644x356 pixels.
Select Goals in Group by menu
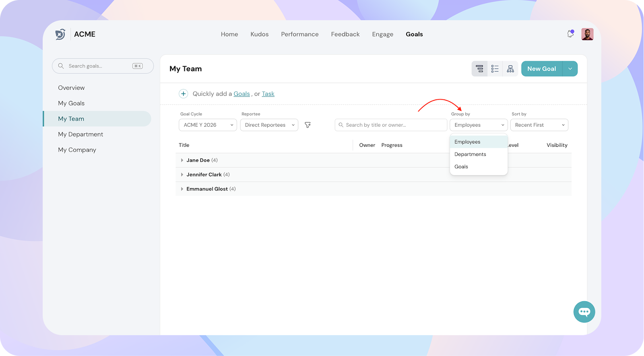point(479,167)
